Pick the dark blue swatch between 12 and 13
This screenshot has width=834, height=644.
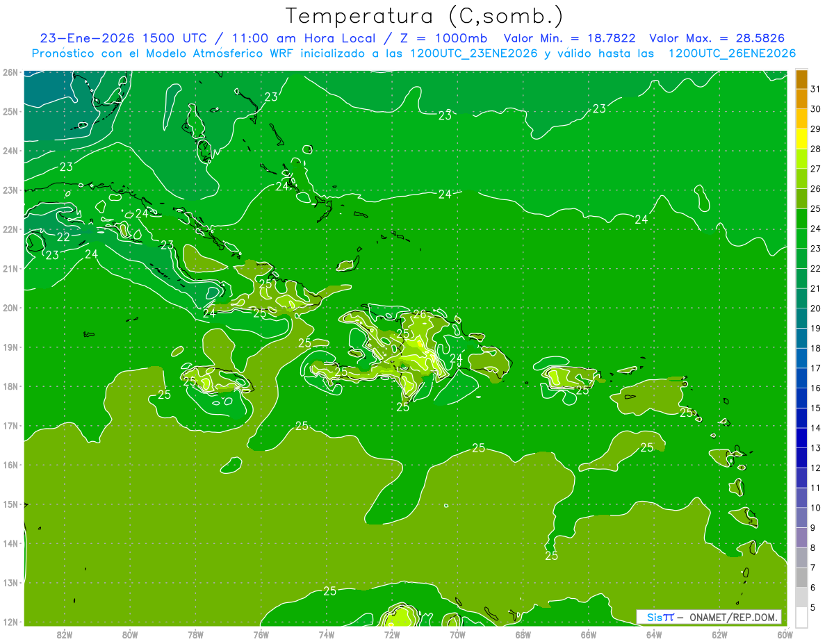(801, 457)
